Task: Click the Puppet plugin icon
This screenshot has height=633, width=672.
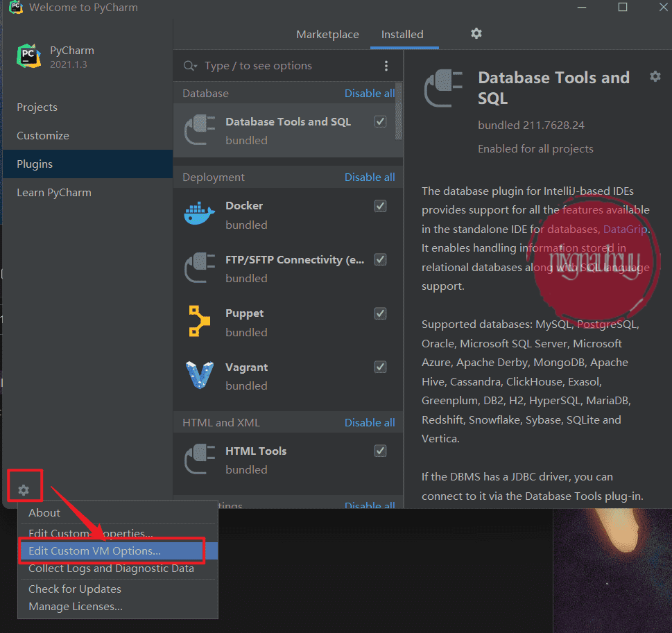Action: point(199,321)
